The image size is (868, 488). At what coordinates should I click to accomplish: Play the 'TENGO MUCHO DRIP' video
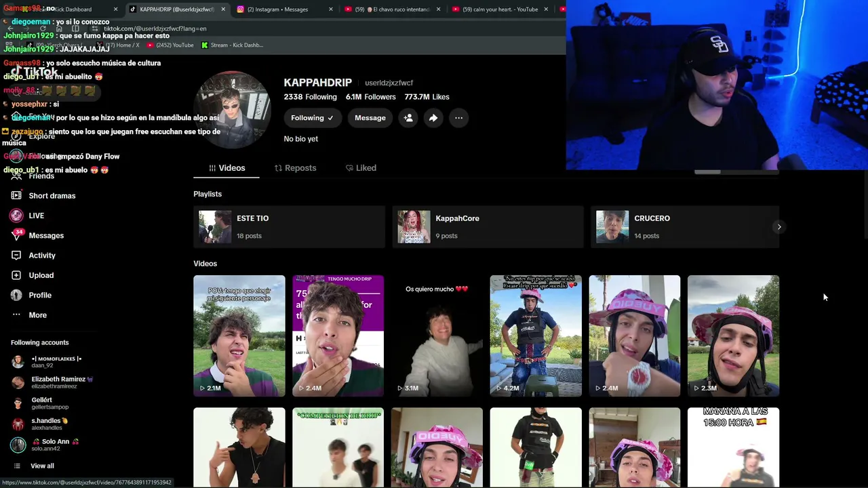click(x=338, y=335)
